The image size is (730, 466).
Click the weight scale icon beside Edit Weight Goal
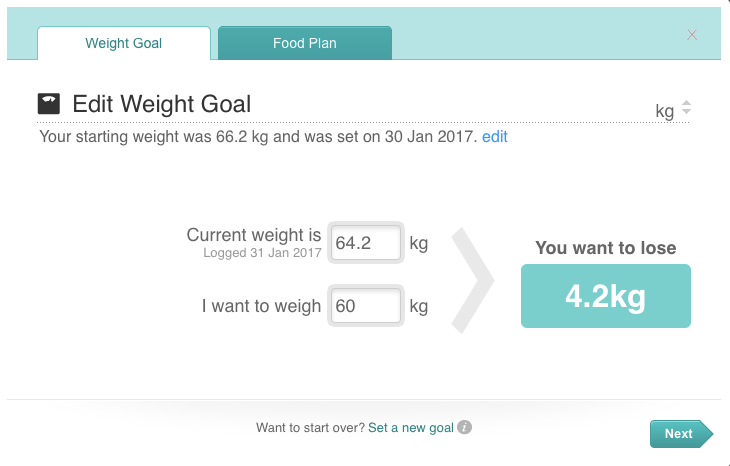click(x=49, y=104)
